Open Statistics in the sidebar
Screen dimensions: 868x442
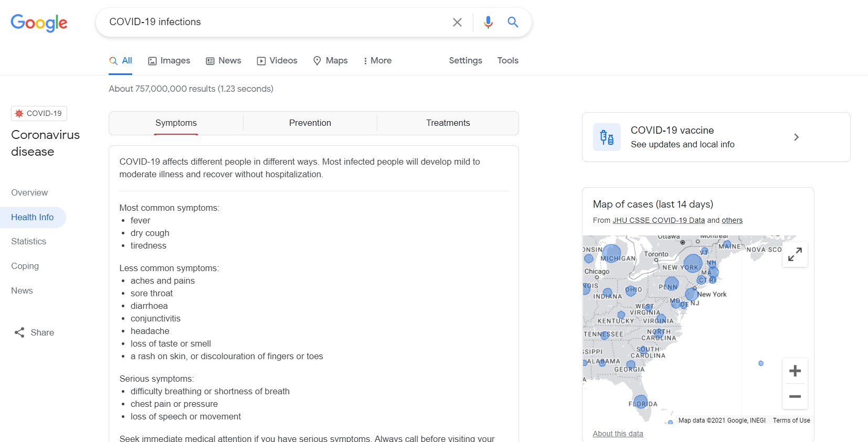tap(29, 242)
